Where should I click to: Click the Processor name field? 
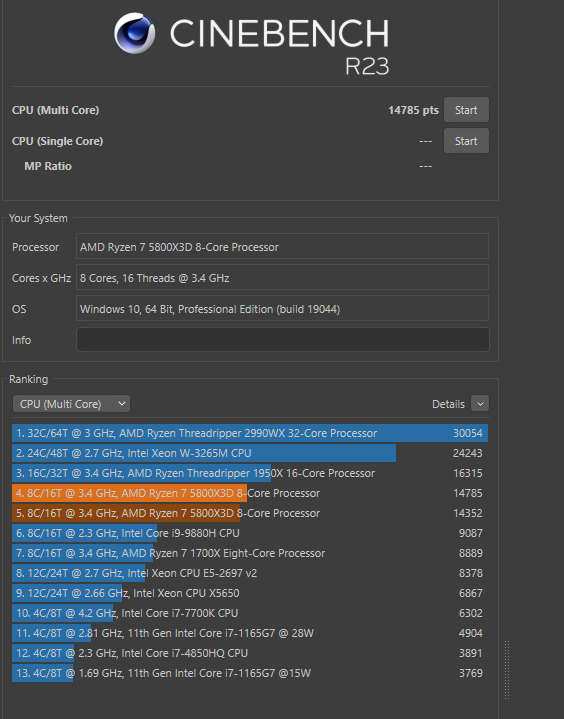pyautogui.click(x=282, y=247)
